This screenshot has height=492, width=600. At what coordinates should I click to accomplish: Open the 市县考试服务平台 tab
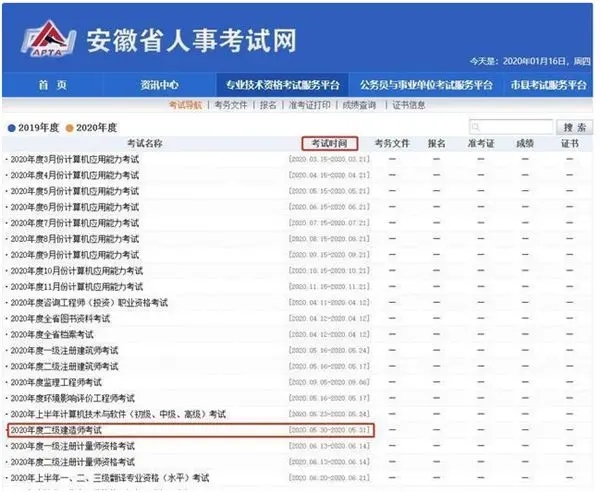pos(548,85)
